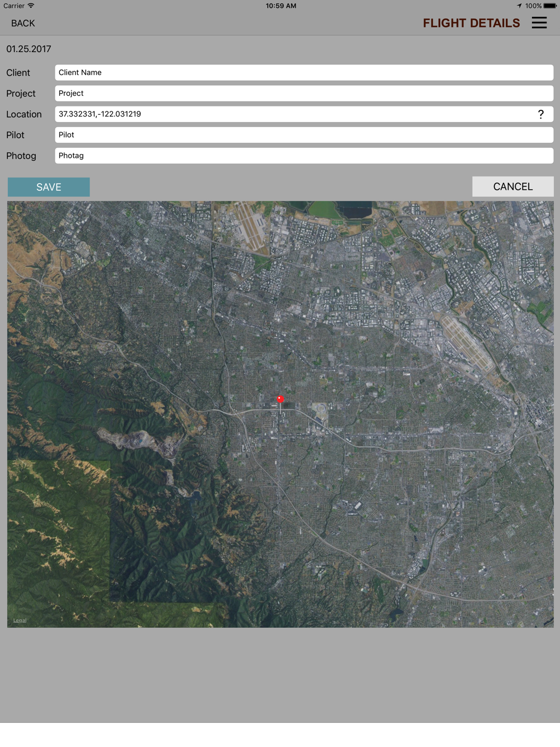
Task: Tap the location services arrow icon
Action: click(x=519, y=6)
